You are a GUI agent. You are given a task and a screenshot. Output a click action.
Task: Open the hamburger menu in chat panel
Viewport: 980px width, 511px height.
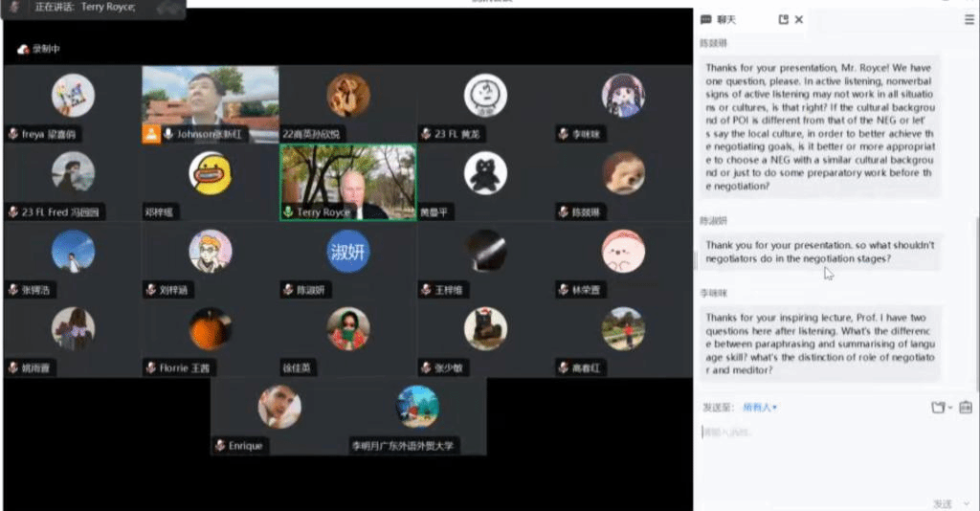tap(969, 19)
